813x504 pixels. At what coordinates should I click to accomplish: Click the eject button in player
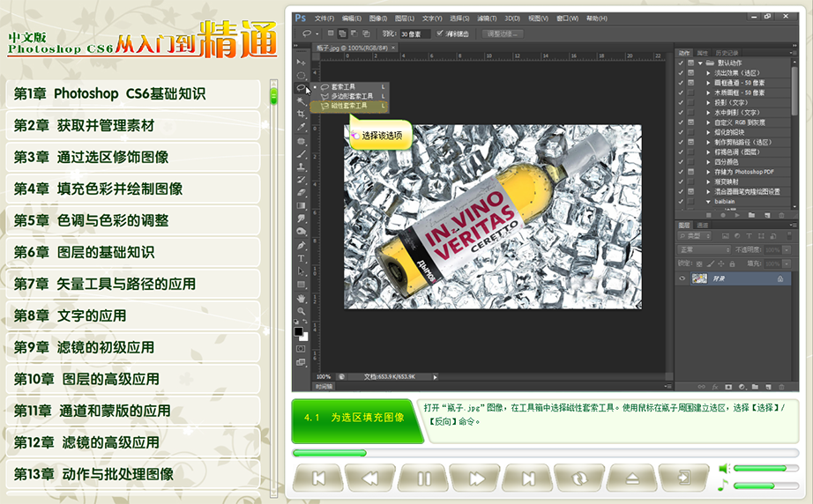click(x=632, y=478)
